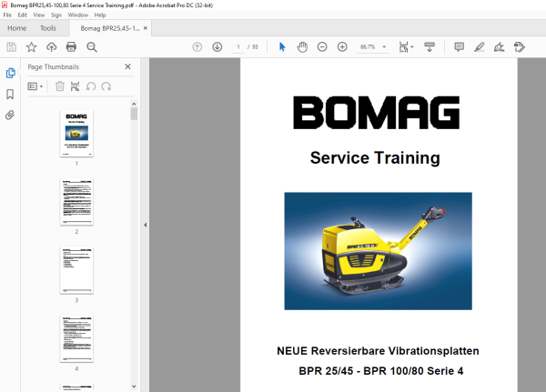Screen dimensions: 546x392
Task: Open the File menu
Action: click(x=7, y=15)
